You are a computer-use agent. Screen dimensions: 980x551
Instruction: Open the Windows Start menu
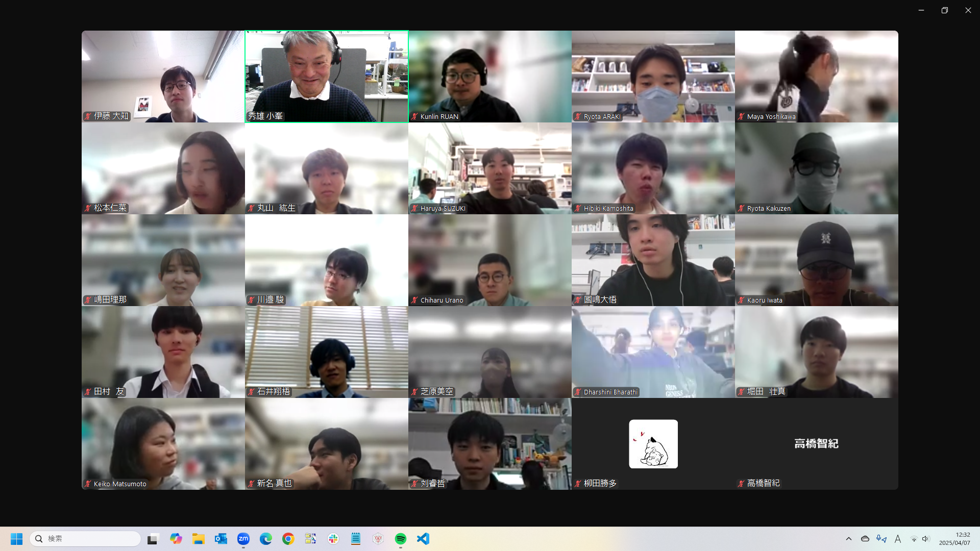pyautogui.click(x=16, y=539)
